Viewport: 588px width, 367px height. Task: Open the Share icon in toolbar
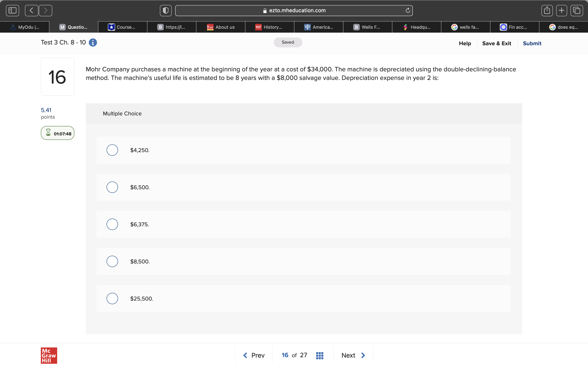coord(547,10)
